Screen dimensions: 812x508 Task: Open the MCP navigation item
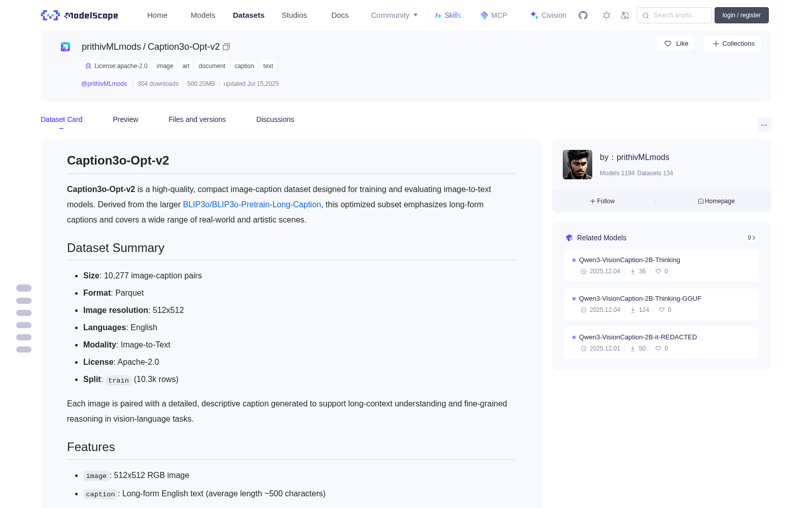click(x=493, y=15)
